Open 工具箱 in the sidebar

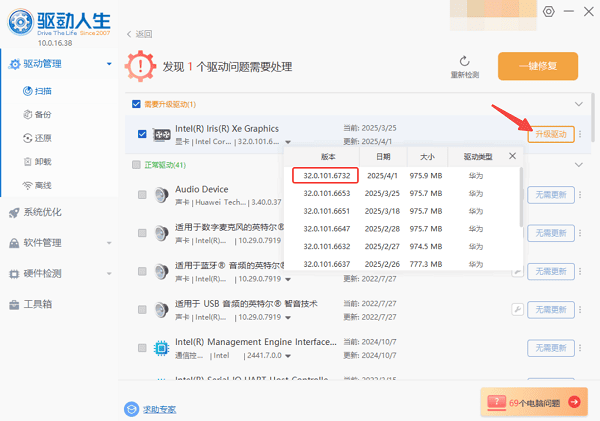pos(36,304)
